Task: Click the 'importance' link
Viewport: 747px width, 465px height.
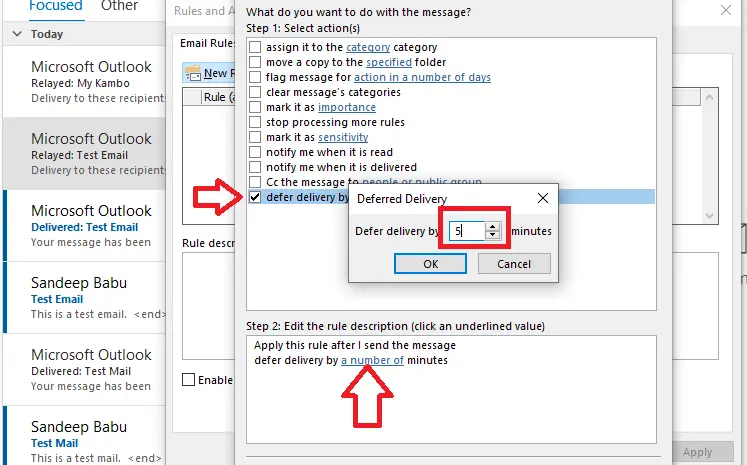Action: [347, 107]
